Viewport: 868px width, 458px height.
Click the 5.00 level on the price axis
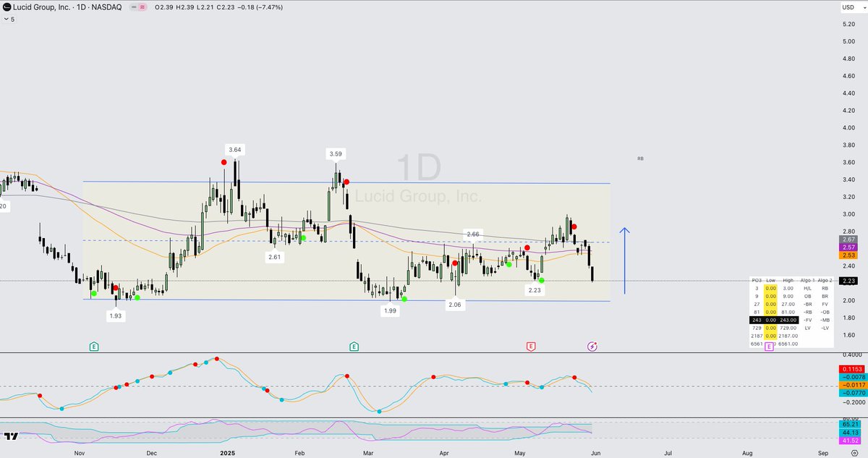(848, 41)
